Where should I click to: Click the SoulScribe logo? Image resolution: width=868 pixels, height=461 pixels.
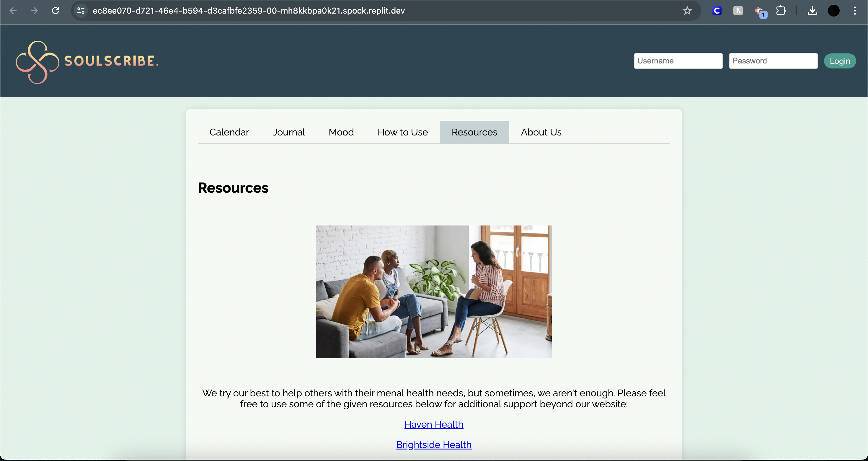(87, 62)
